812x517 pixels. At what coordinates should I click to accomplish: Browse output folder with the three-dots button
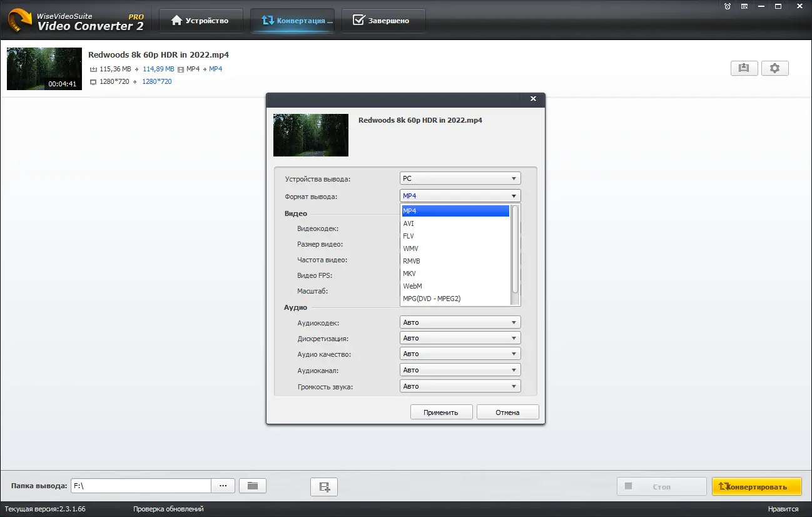[x=223, y=486]
